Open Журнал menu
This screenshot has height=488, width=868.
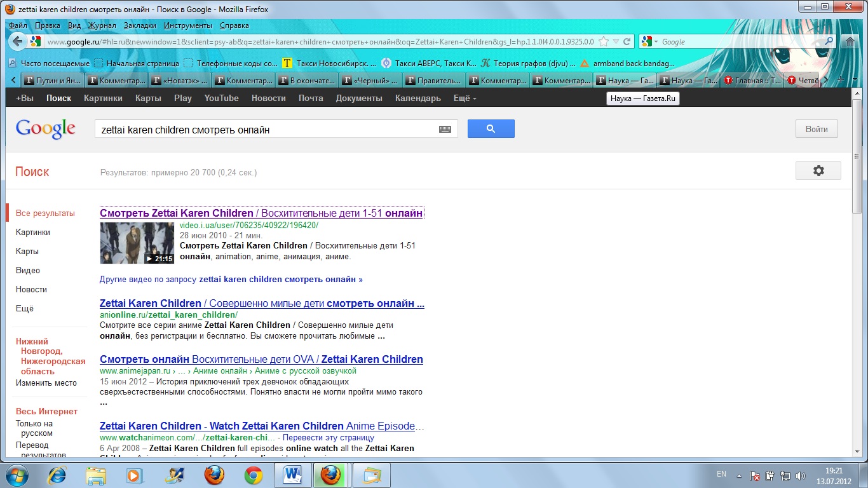[x=102, y=25]
